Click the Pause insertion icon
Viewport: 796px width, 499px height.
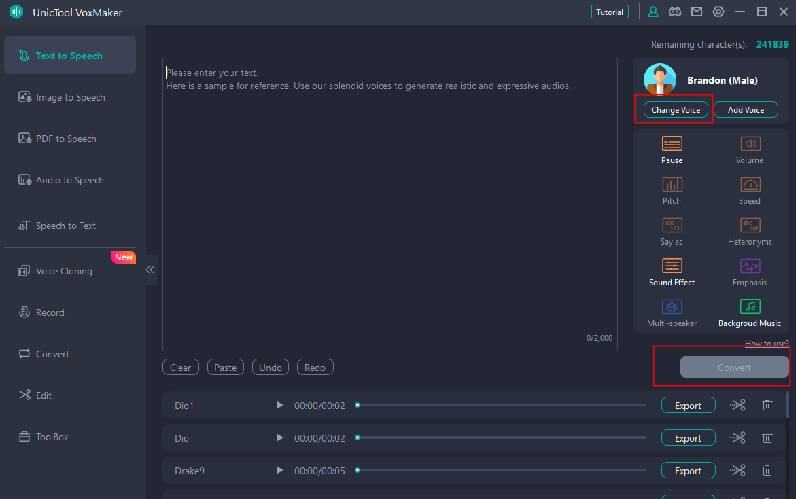[672, 144]
